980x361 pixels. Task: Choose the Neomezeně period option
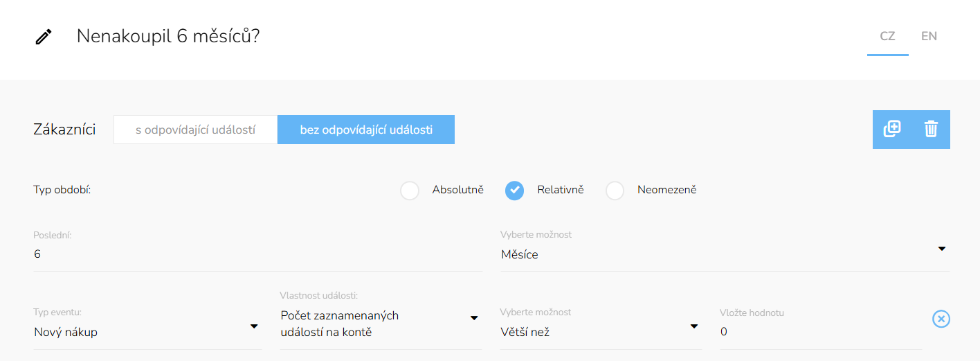[615, 190]
